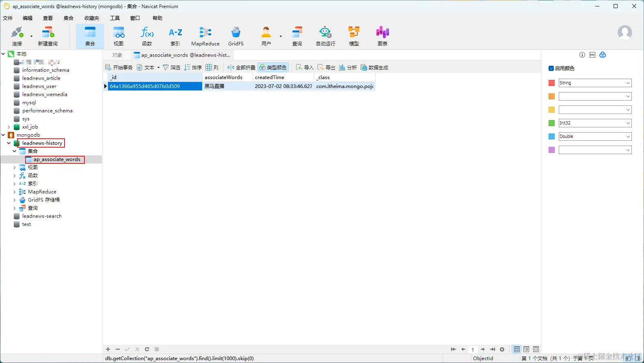Screen dimensions: 644x363
Task: Open the 文件 menu
Action: pyautogui.click(x=8, y=18)
